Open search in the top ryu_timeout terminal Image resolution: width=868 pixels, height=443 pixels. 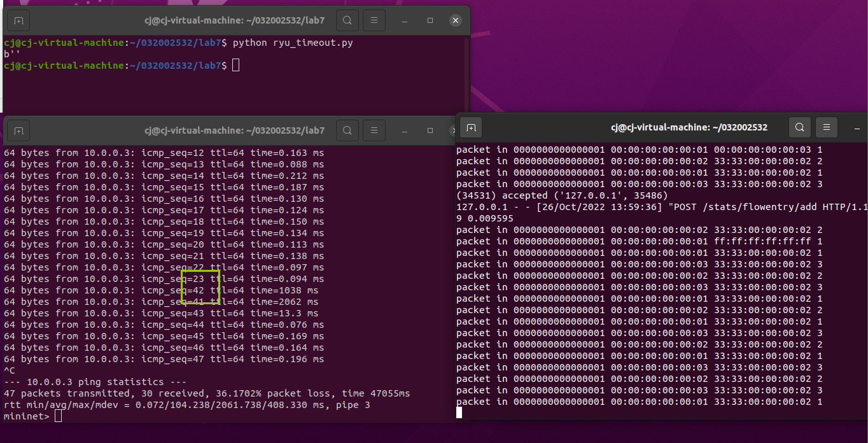[347, 20]
